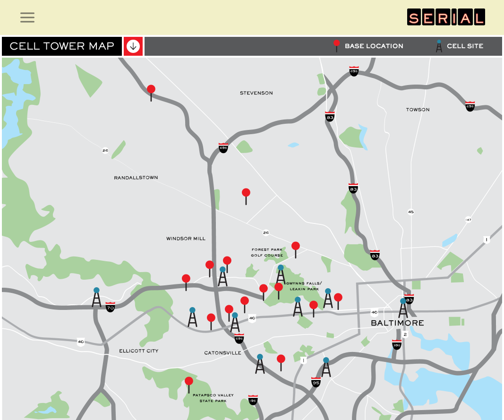504x420 pixels.
Task: Click the red pin south of Windsor Mill
Action: point(186,279)
